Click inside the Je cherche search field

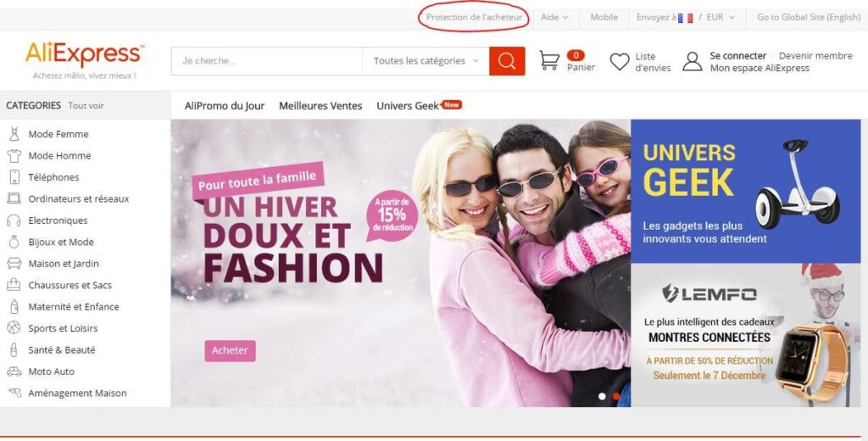click(x=266, y=61)
